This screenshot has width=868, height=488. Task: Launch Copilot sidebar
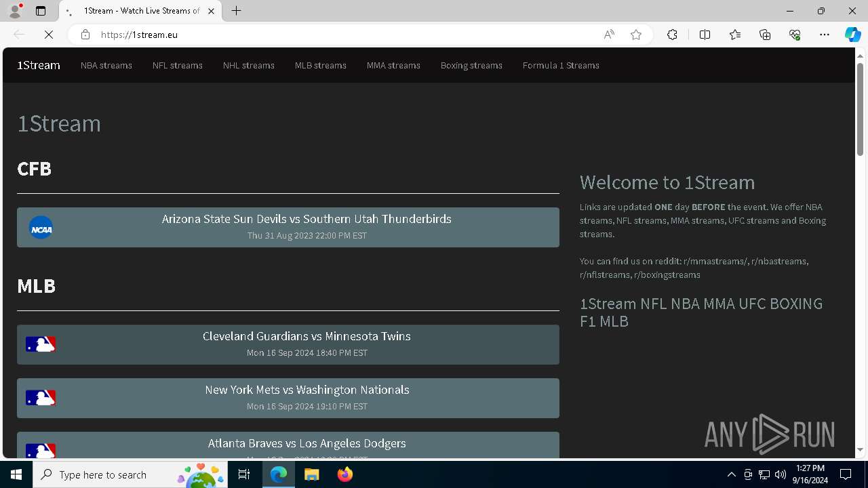point(852,35)
